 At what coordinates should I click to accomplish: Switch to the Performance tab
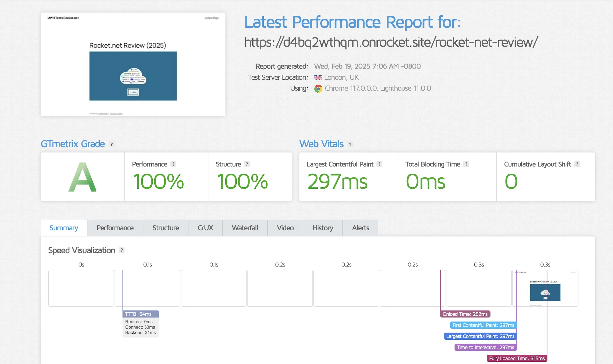point(115,228)
